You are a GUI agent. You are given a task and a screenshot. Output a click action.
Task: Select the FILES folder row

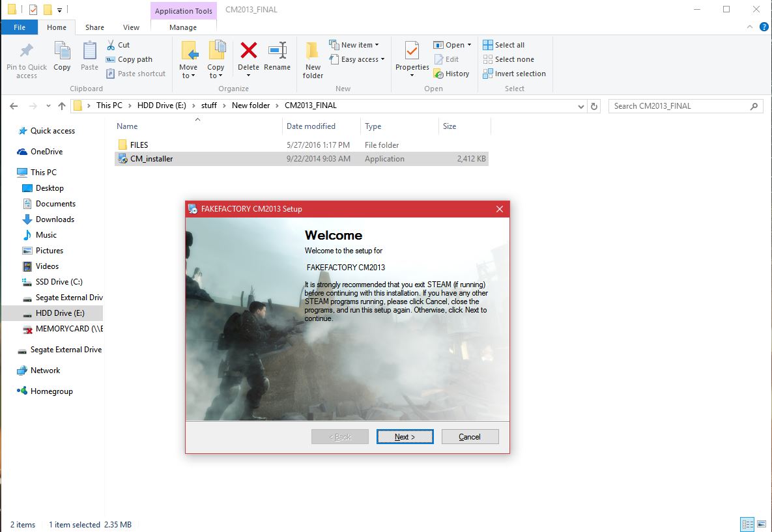pos(302,145)
